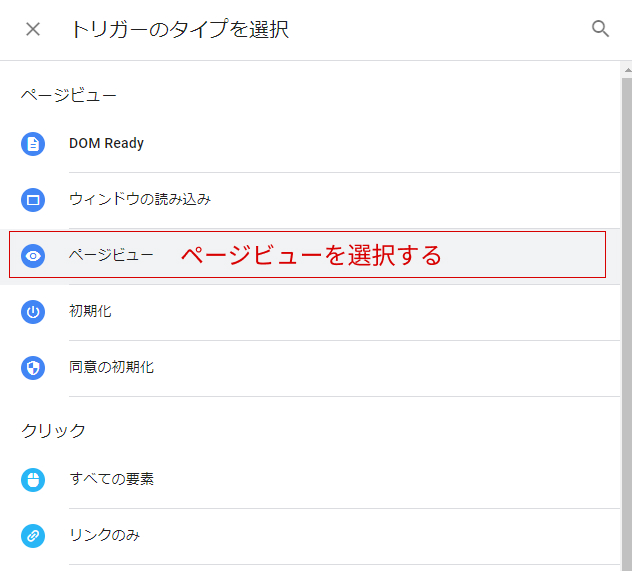Viewport: 632px width, 571px height.
Task: Click the DOM Ready document icon
Action: (x=33, y=144)
